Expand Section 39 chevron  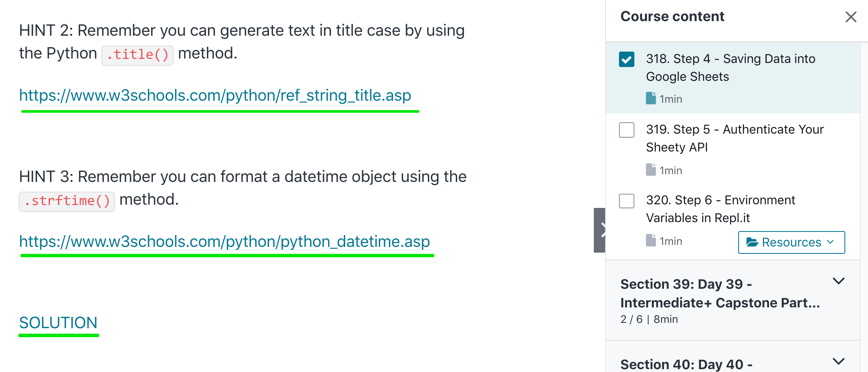click(x=838, y=281)
